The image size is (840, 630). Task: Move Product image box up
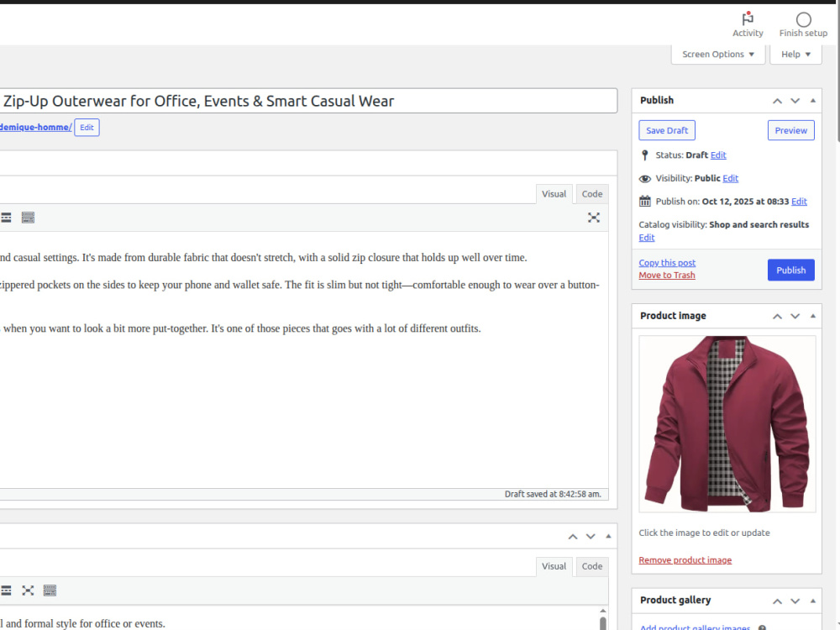(777, 316)
